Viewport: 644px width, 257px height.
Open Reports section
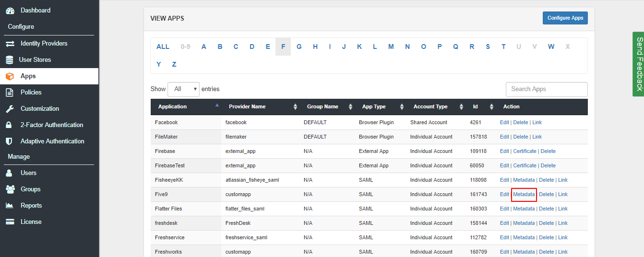(x=31, y=206)
